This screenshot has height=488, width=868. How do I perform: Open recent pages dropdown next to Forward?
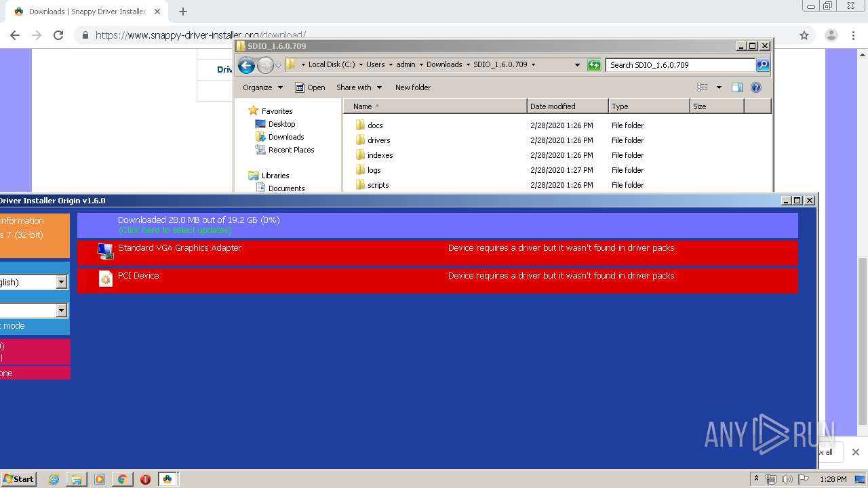278,66
